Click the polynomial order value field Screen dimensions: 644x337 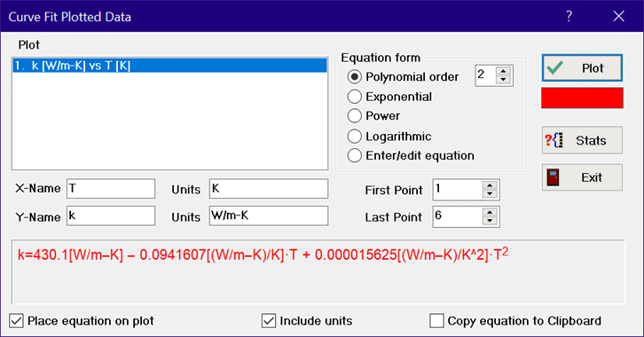pos(485,75)
